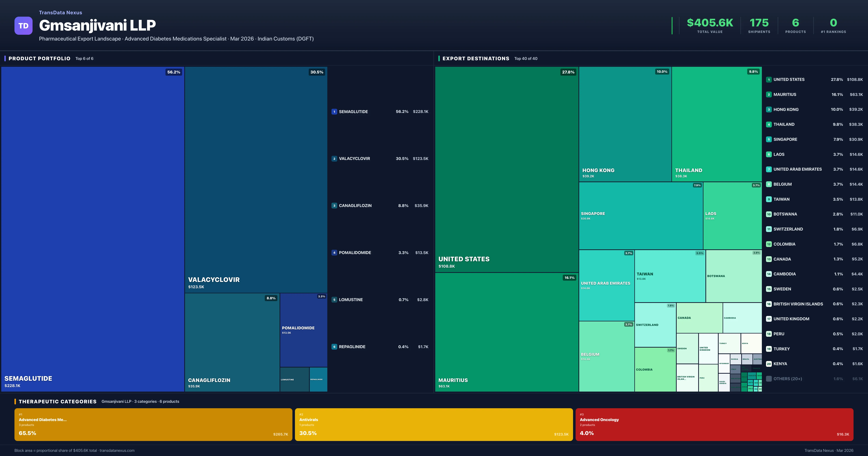Click the rank badge 3 beside HONG KONG legend
The image size is (868, 456).
769,109
